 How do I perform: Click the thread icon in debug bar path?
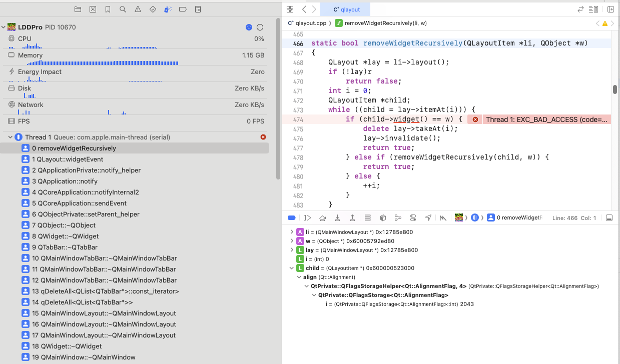pos(475,218)
